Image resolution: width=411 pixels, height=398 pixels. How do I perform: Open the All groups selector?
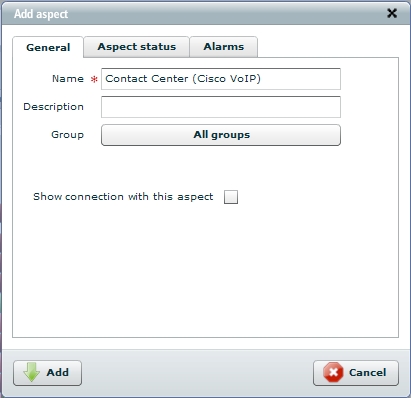point(221,135)
